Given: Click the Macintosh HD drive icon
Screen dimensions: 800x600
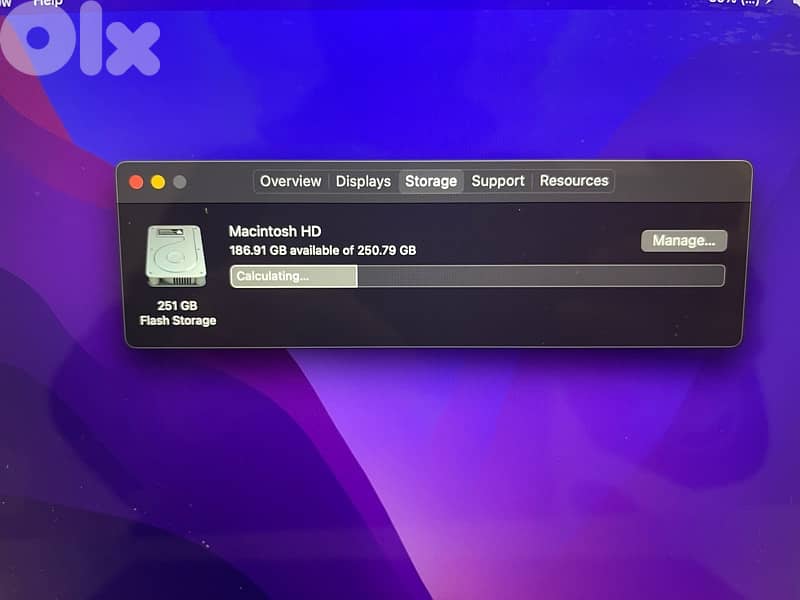Looking at the screenshot, I should point(174,256).
